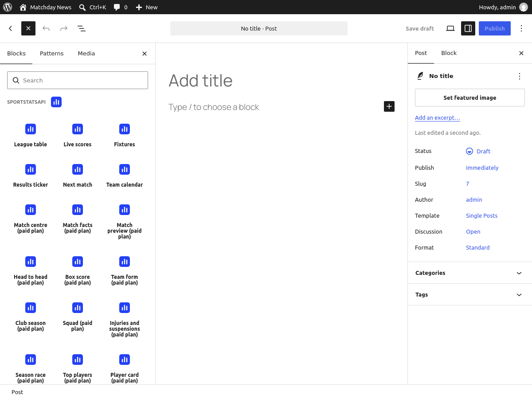
Task: Open post Actions menu beside No title
Action: coord(520,76)
